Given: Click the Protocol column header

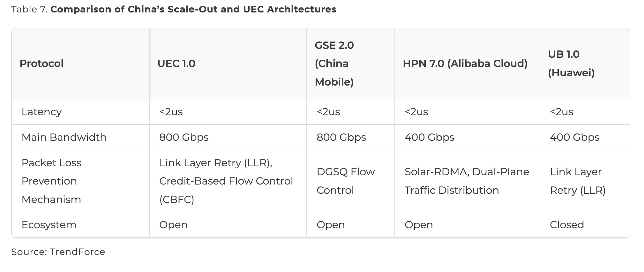Looking at the screenshot, I should click(41, 64).
